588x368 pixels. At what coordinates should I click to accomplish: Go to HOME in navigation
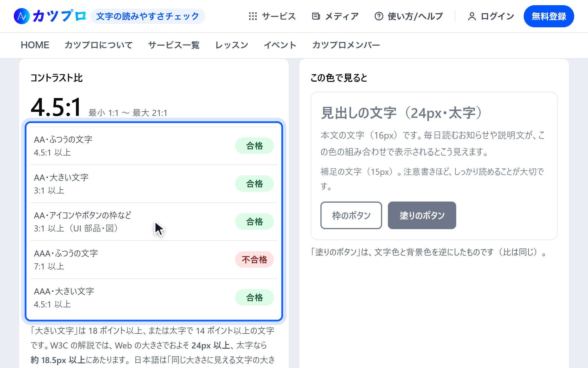click(x=35, y=45)
